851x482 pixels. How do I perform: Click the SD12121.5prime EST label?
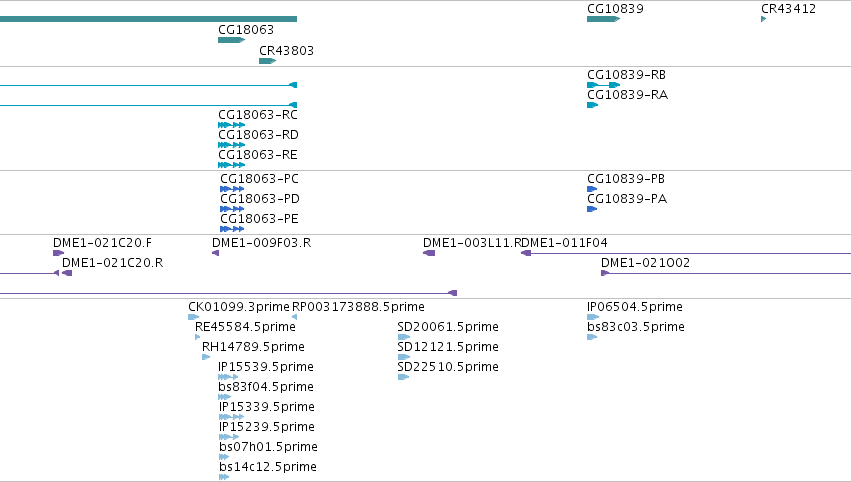(x=448, y=347)
